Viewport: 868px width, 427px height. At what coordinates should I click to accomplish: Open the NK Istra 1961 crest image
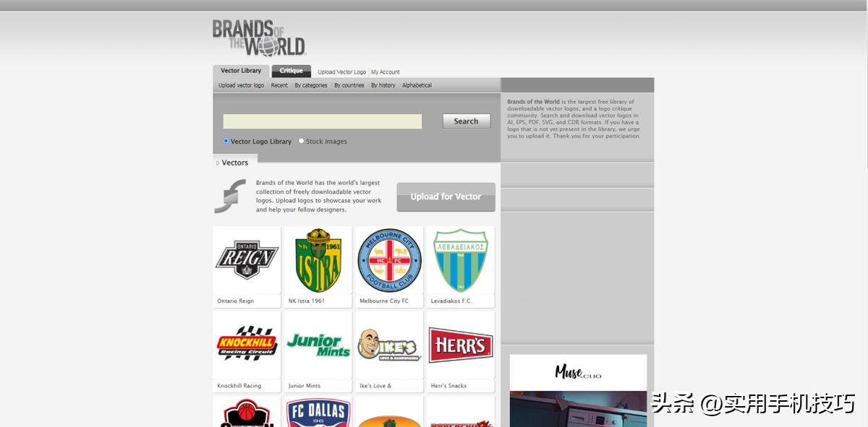click(x=318, y=260)
